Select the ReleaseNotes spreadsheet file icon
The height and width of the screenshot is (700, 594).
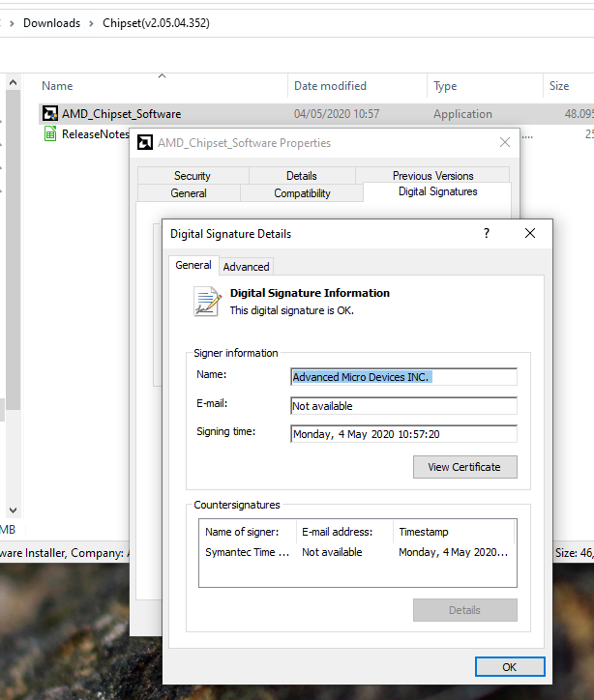50,134
